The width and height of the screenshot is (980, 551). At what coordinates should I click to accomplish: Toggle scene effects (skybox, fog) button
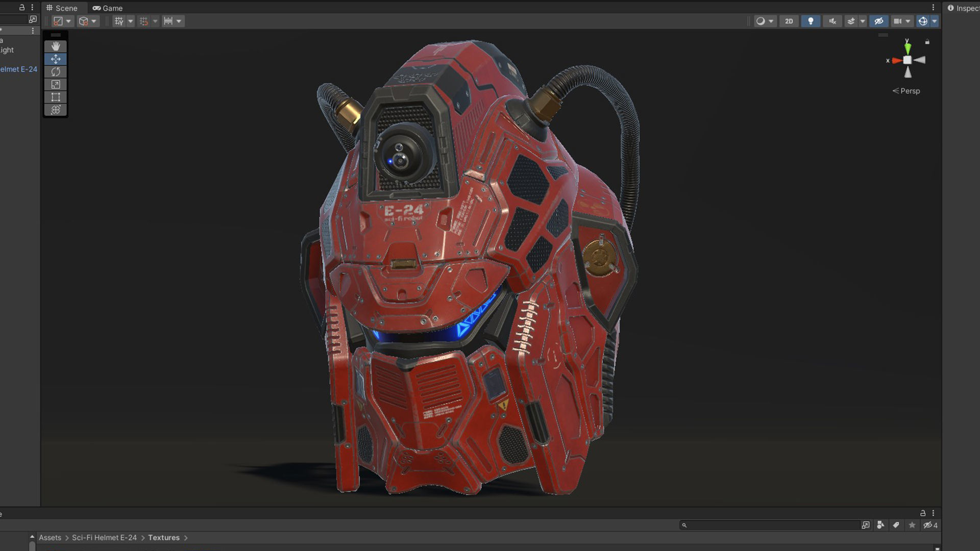(x=851, y=21)
